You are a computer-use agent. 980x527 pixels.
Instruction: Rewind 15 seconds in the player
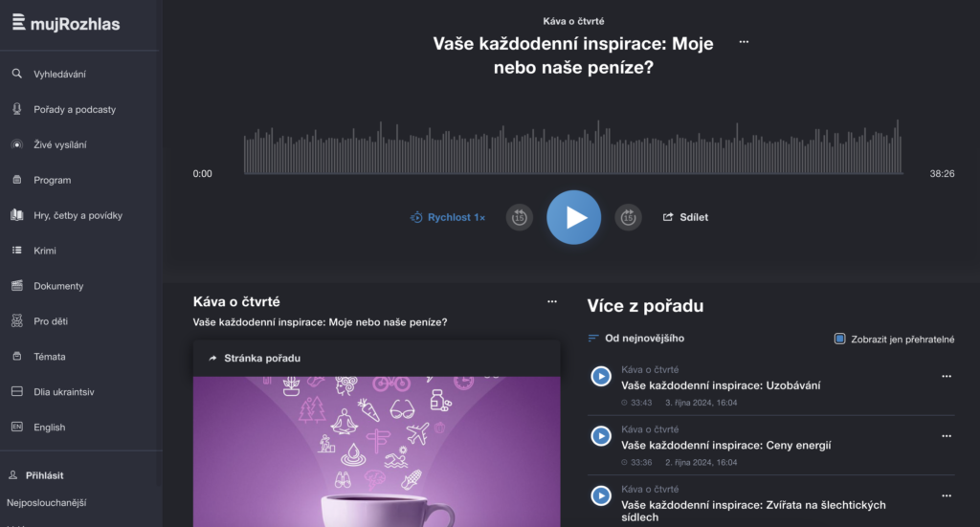pos(519,217)
